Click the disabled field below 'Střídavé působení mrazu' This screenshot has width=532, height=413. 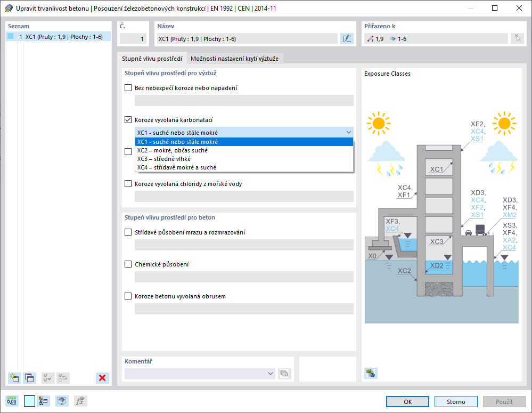click(x=244, y=245)
